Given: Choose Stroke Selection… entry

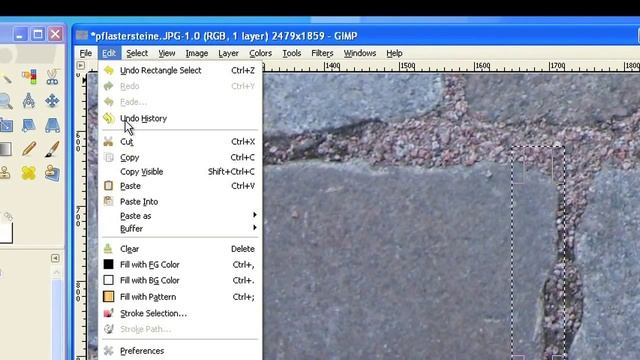Looking at the screenshot, I should [180, 313].
